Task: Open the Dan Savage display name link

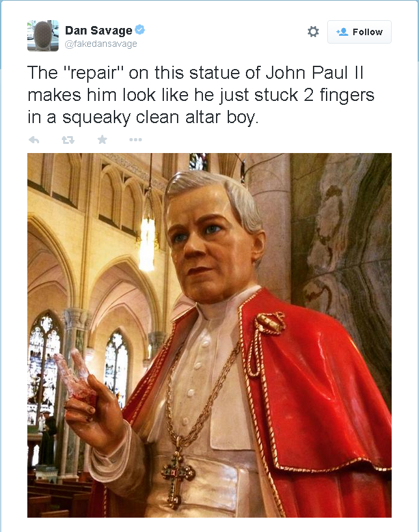Action: (99, 30)
